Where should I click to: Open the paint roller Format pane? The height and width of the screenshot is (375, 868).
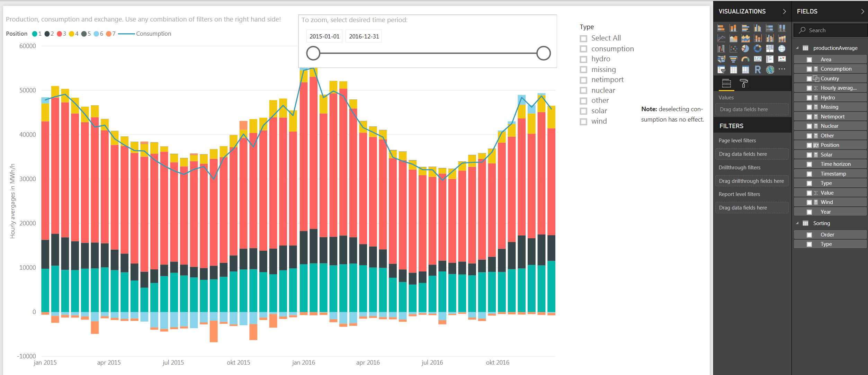[x=744, y=83]
